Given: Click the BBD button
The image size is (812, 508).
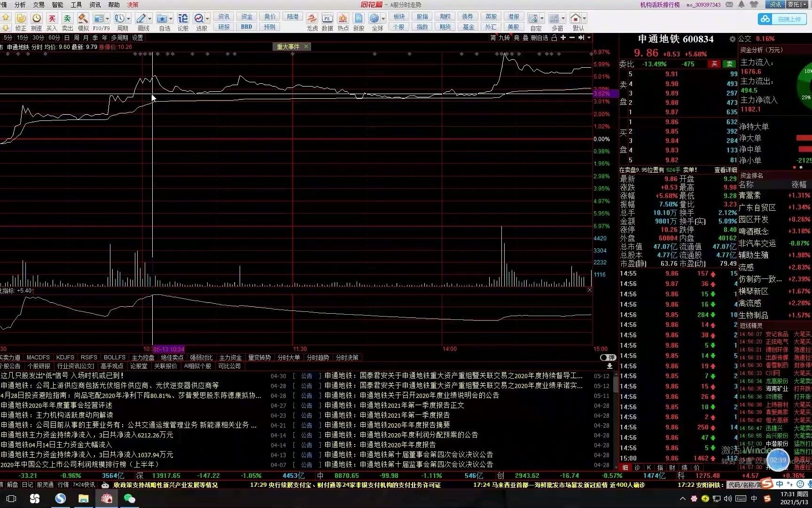Looking at the screenshot, I should tap(247, 27).
